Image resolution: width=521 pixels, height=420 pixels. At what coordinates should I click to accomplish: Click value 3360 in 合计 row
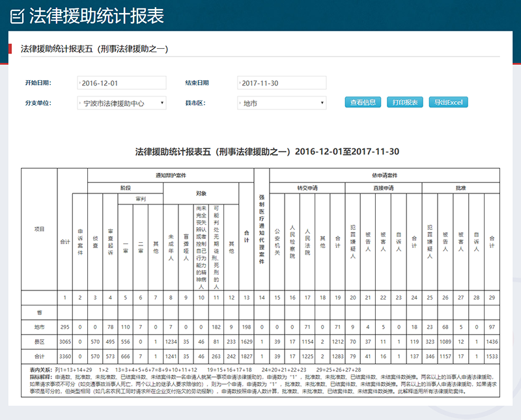pos(64,357)
